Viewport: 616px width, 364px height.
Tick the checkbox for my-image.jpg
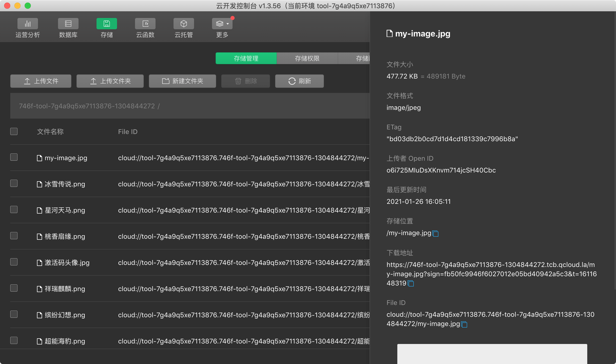[14, 157]
